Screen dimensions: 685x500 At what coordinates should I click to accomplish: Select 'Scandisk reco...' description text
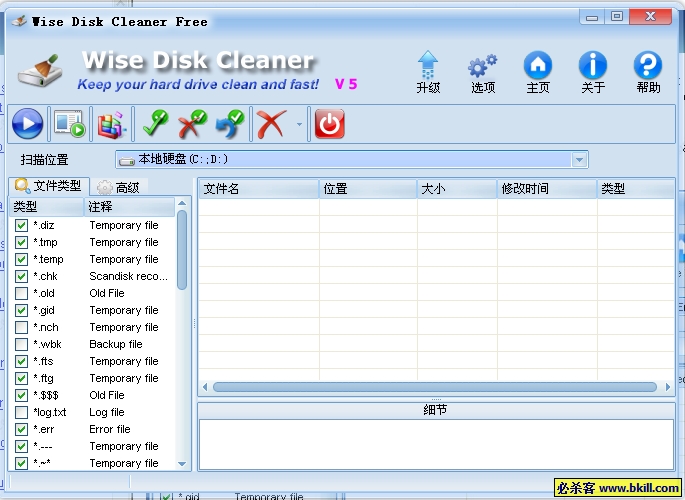(x=128, y=276)
